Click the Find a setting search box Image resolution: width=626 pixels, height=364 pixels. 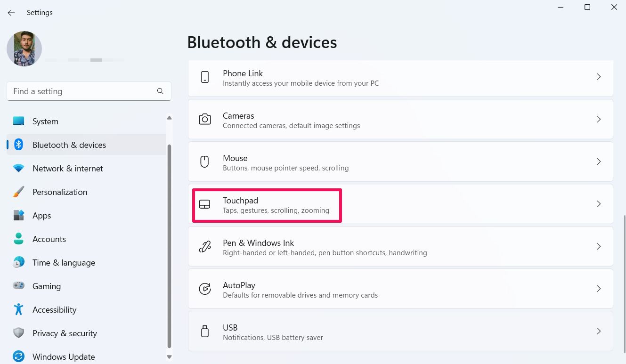pos(89,91)
